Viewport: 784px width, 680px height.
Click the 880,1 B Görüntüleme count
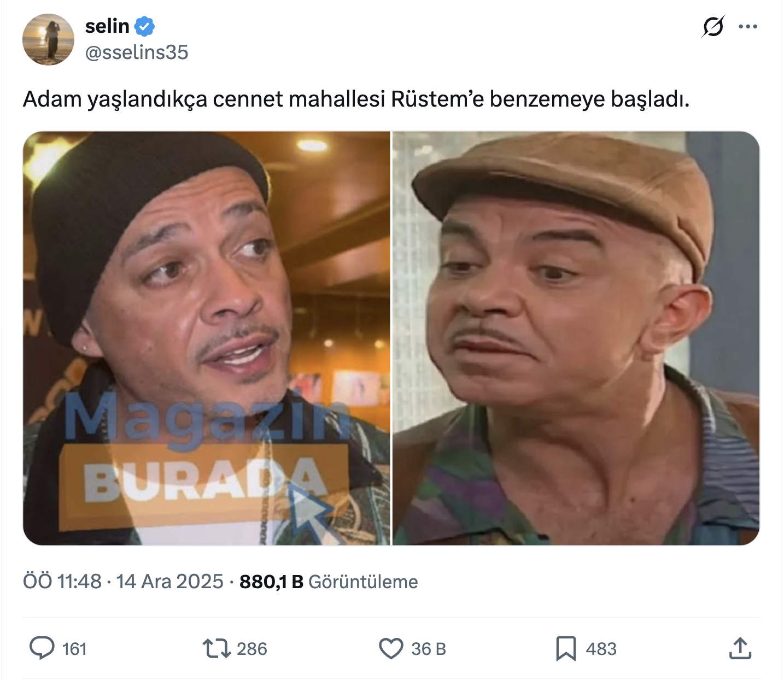point(329,582)
